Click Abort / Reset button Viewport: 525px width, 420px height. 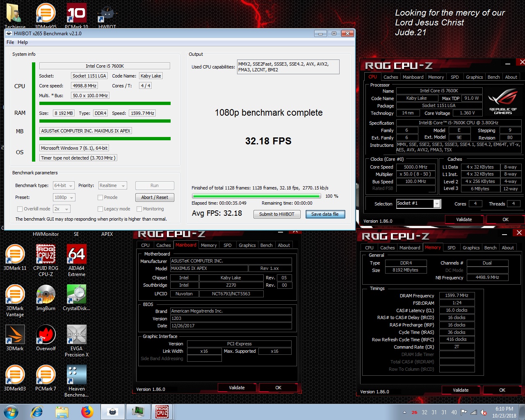(155, 197)
